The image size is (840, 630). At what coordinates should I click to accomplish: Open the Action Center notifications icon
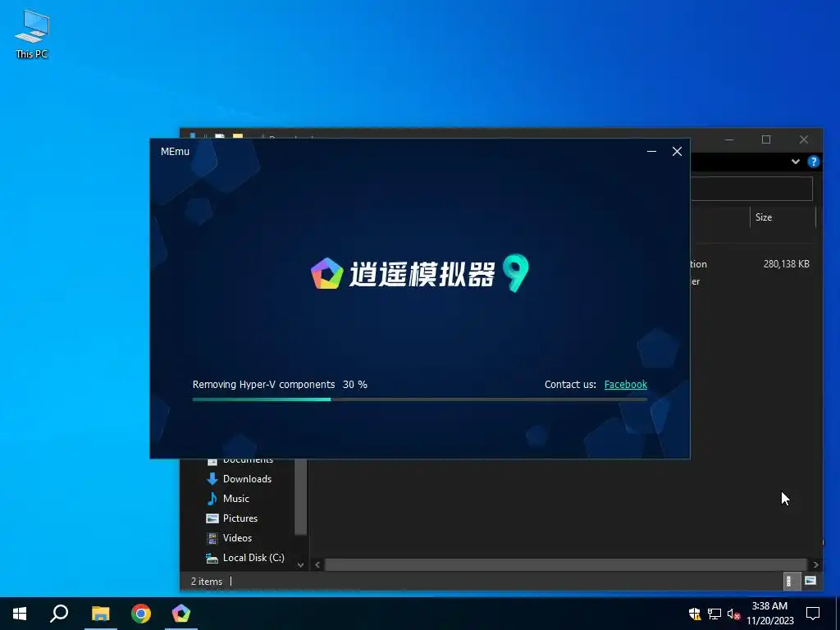tap(813, 614)
